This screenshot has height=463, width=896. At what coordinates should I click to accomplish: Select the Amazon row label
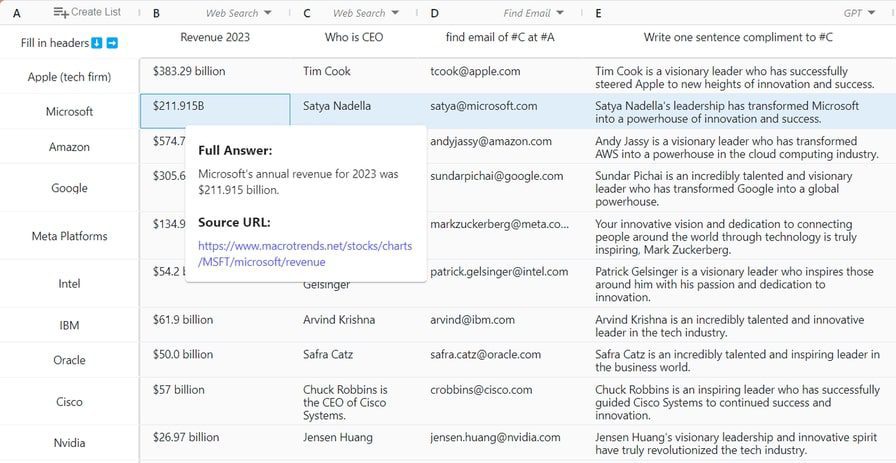(69, 147)
